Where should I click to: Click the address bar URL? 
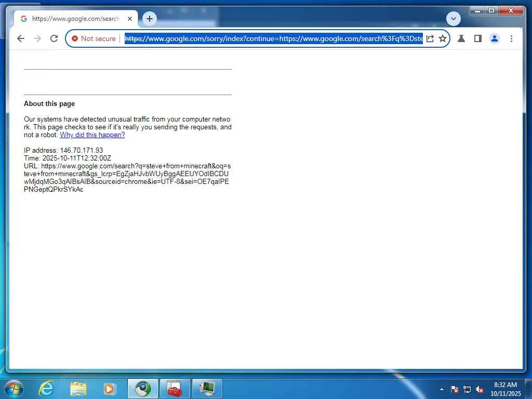pyautogui.click(x=273, y=38)
